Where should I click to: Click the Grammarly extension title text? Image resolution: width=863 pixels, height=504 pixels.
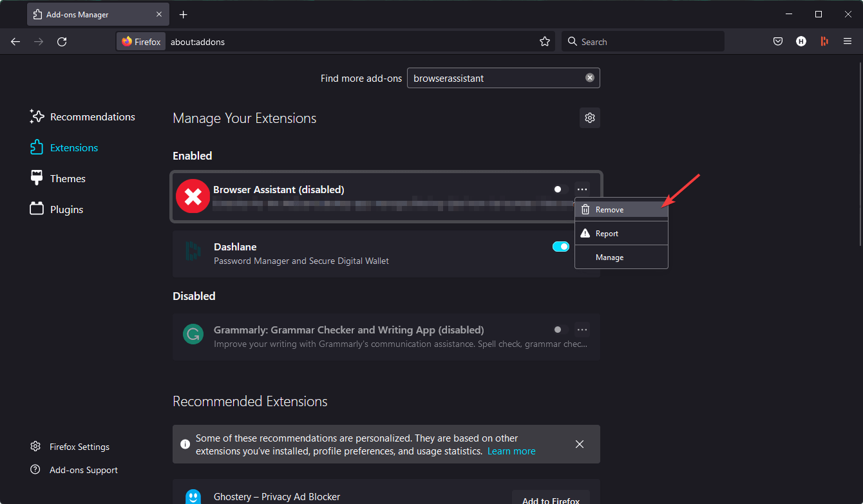(x=348, y=330)
